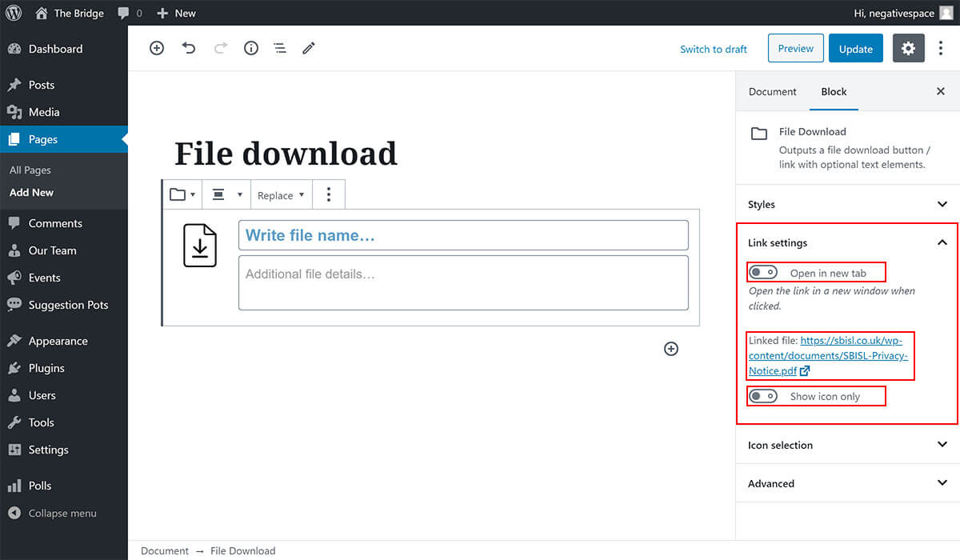Click the pencil Tools icon in toolbar

tap(309, 48)
